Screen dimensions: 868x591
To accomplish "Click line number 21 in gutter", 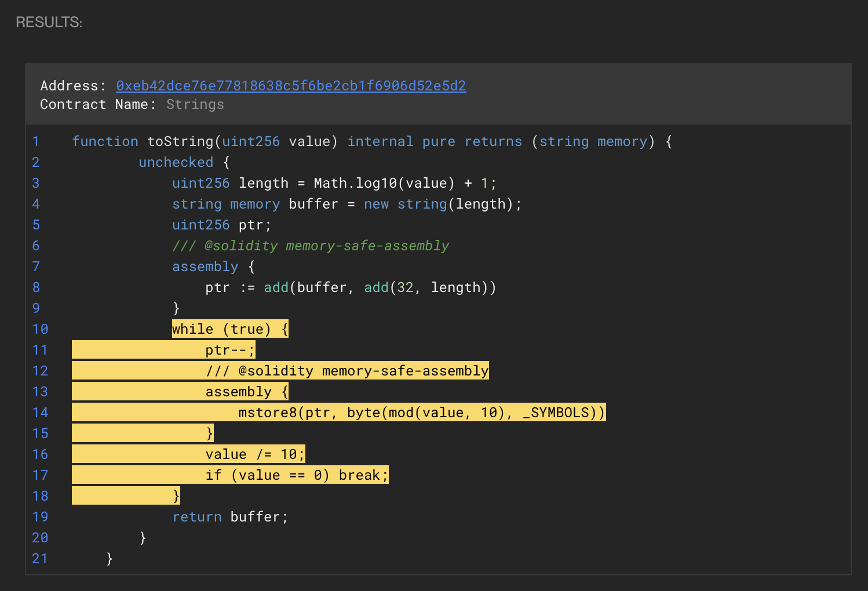I will pos(39,559).
